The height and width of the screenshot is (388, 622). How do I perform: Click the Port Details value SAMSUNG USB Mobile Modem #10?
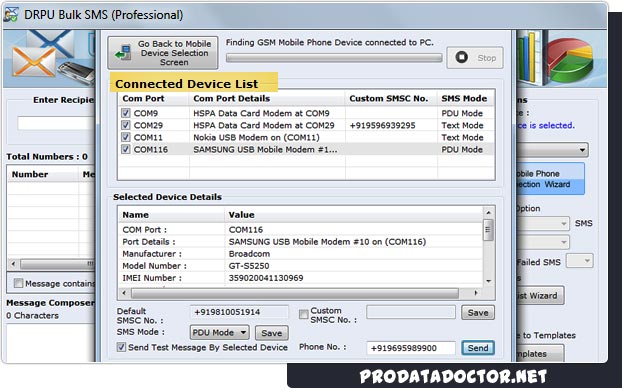(327, 242)
